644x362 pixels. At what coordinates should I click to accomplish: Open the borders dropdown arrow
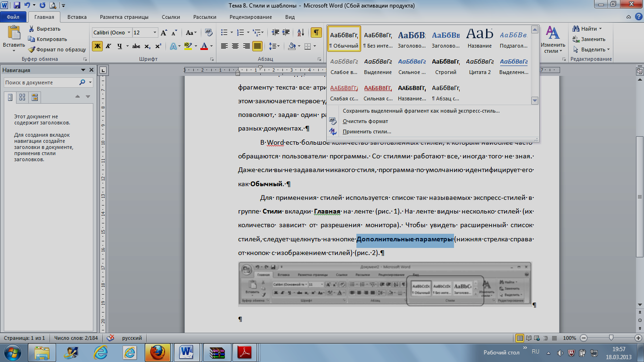(x=315, y=46)
